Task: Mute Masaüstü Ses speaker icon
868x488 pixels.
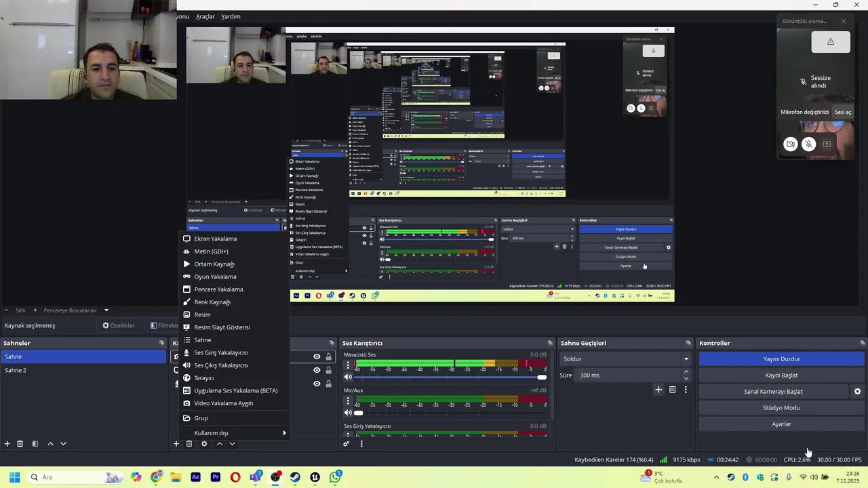Action: click(x=348, y=378)
